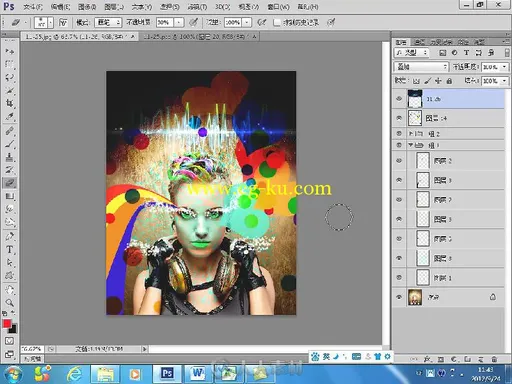Select the Eraser tool in the toolbox

pos(10,183)
